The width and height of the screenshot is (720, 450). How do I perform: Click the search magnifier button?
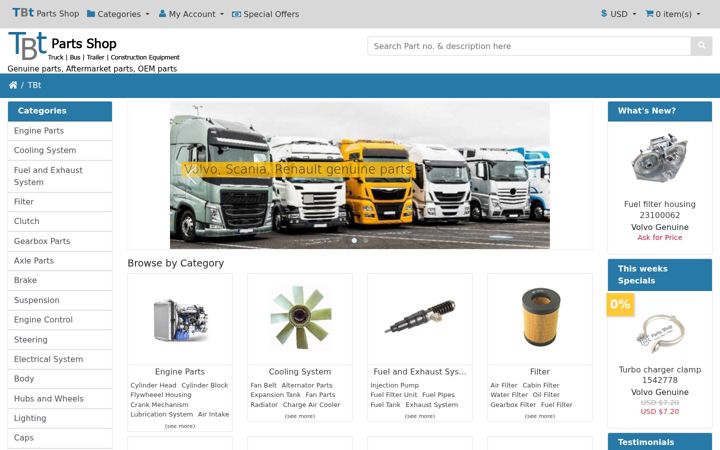point(701,46)
